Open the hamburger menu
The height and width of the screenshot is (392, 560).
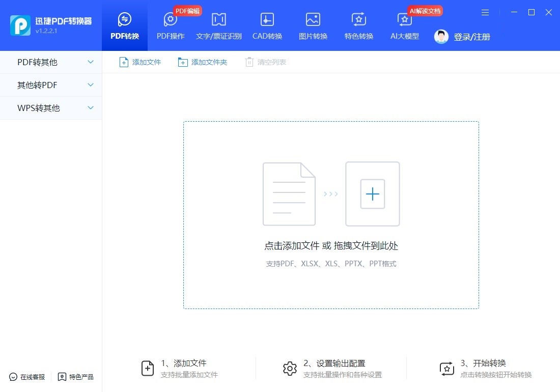pyautogui.click(x=485, y=12)
